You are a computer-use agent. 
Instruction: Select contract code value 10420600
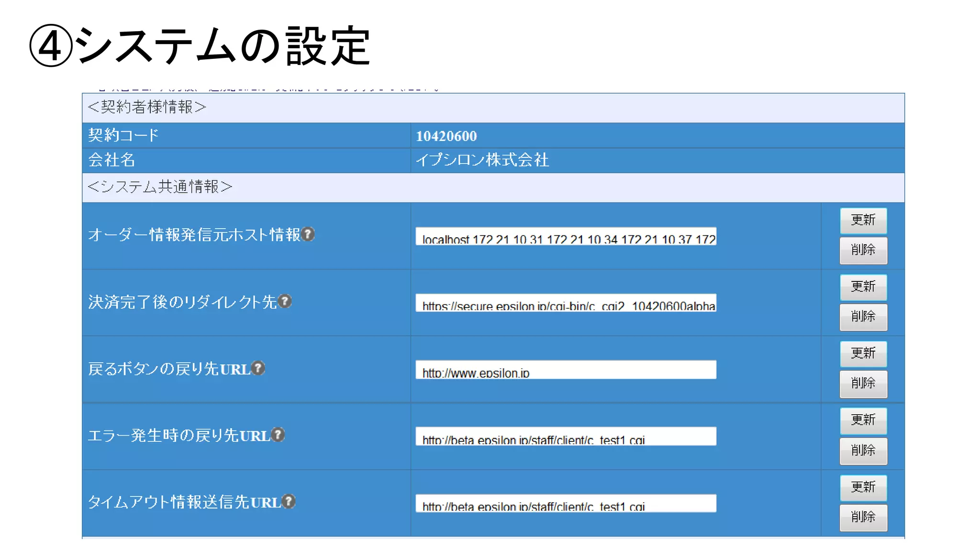tap(446, 136)
